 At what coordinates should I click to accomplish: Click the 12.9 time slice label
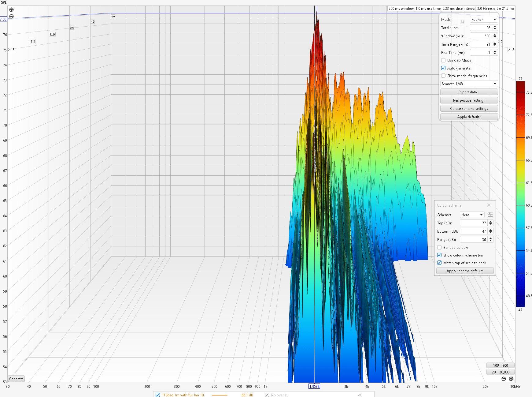click(x=52, y=34)
